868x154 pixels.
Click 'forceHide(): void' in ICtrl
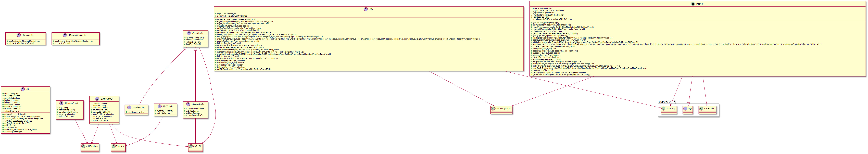[11, 127]
